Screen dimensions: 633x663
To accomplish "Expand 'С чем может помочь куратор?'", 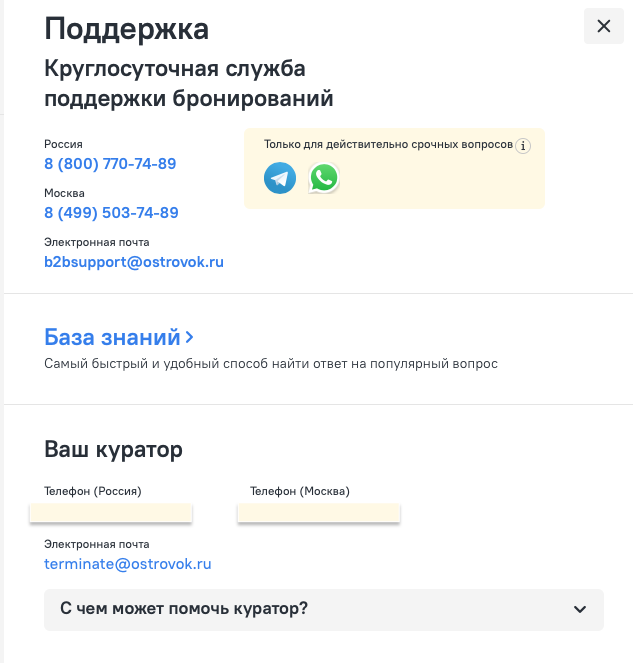I will pyautogui.click(x=324, y=610).
